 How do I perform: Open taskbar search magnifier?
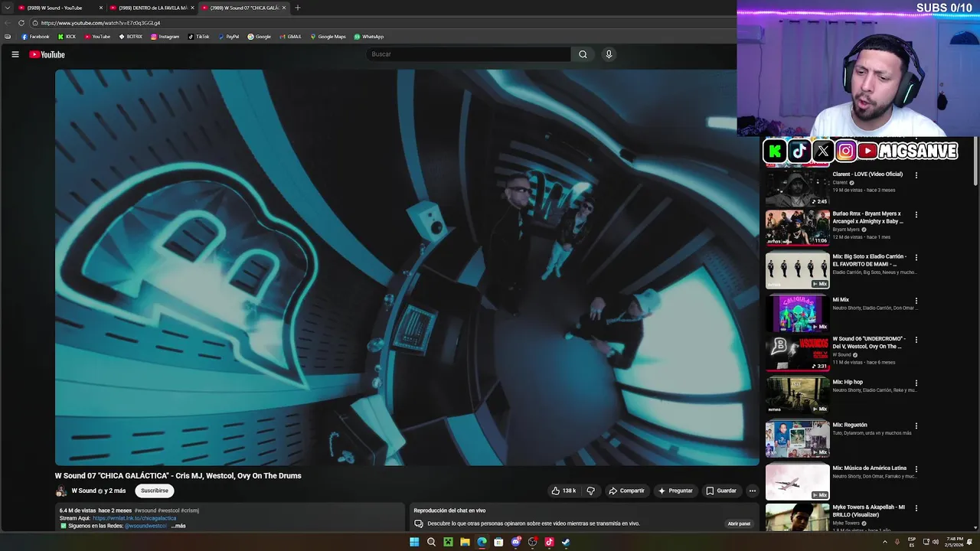(x=431, y=542)
